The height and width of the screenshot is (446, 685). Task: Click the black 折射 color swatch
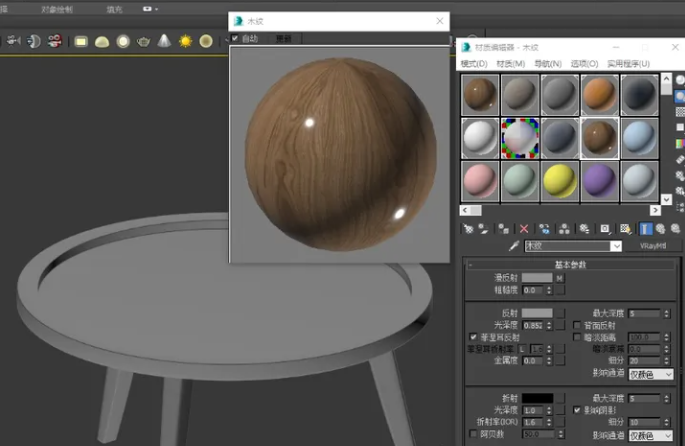(x=536, y=397)
